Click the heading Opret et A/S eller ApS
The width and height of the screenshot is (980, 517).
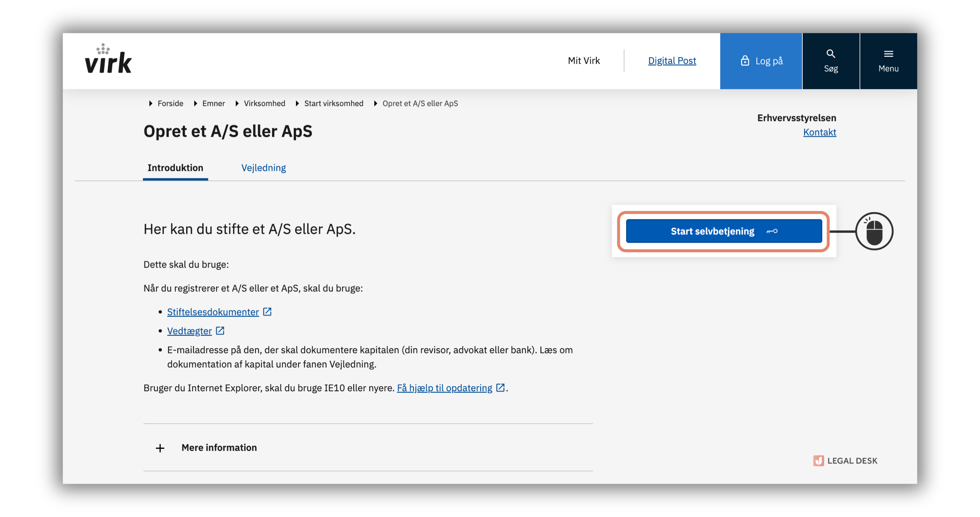click(x=228, y=131)
